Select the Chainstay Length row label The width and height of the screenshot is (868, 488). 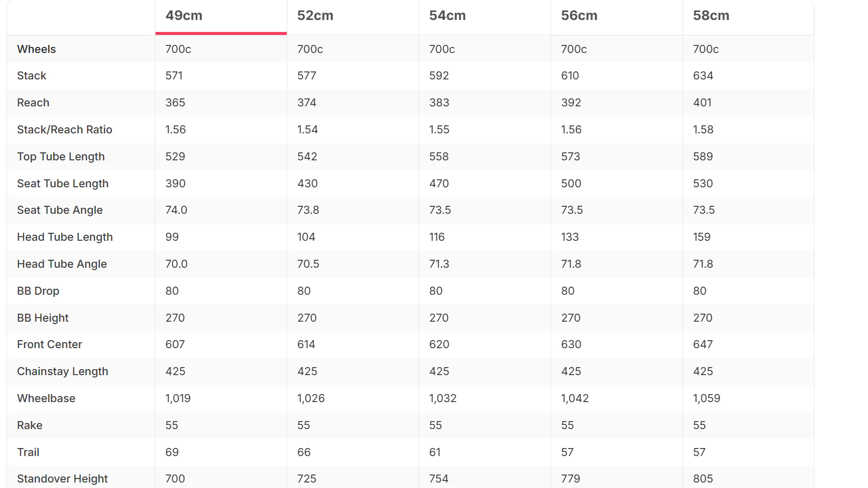62,371
